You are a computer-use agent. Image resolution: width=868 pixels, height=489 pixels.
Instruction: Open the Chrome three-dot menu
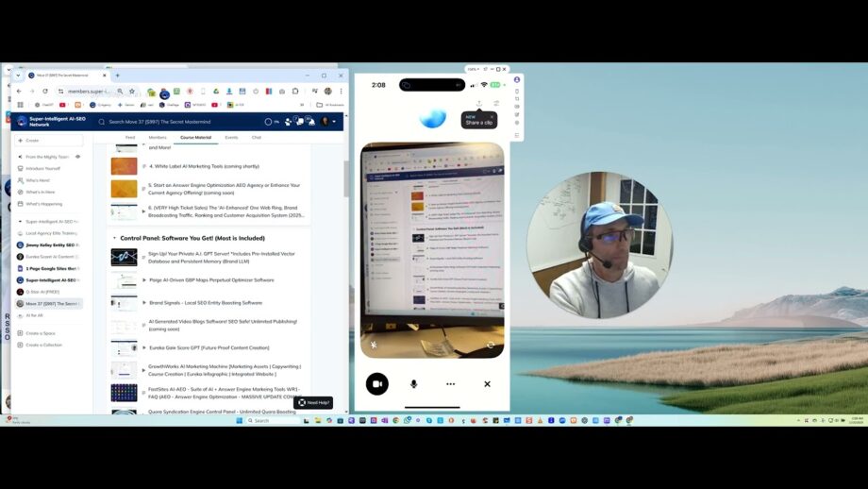[x=341, y=91]
